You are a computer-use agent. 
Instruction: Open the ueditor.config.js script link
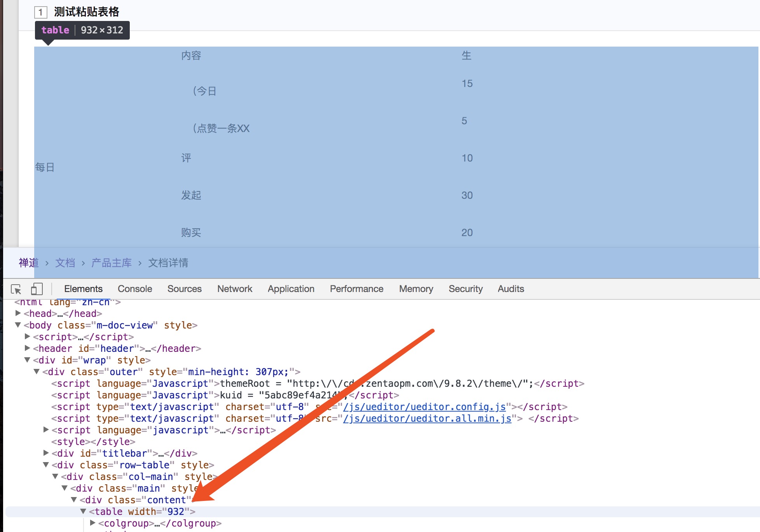coord(424,407)
